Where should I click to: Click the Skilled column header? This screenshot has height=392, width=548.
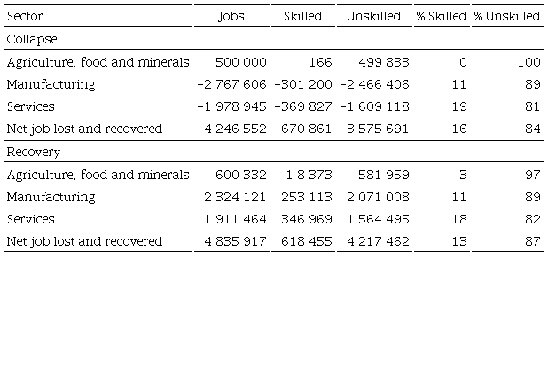pos(302,17)
